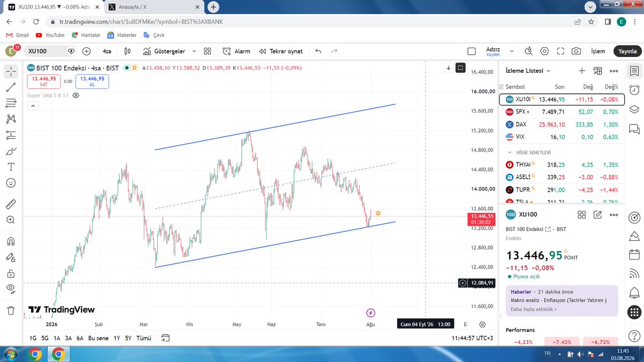Screen dimensions: 644x362
Task: Open the chats sidebar icon
Action: [x=634, y=129]
